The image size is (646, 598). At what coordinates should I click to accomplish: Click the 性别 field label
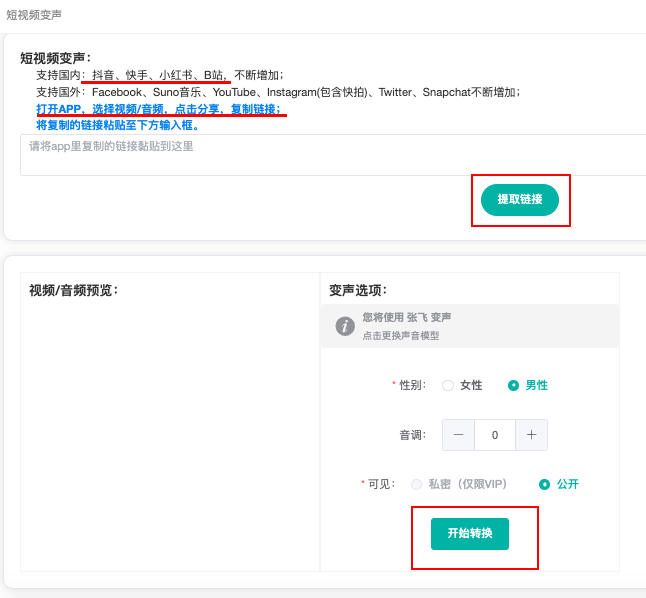(412, 385)
